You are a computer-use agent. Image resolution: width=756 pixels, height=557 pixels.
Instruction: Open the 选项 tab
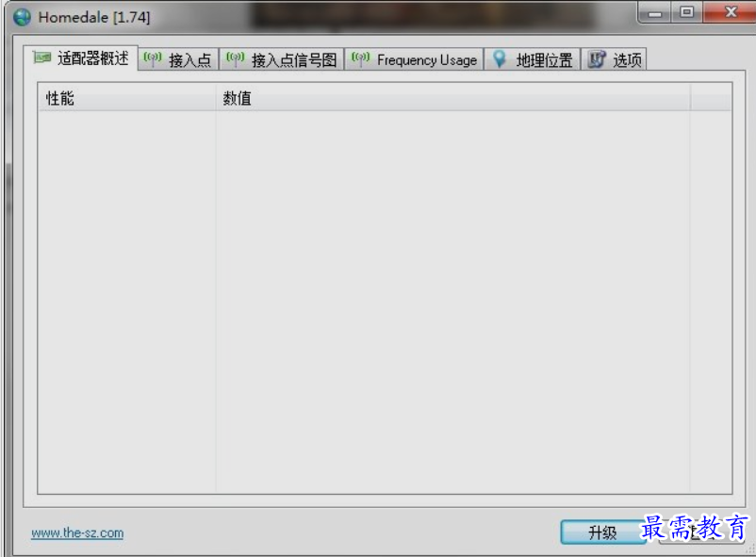pos(619,57)
